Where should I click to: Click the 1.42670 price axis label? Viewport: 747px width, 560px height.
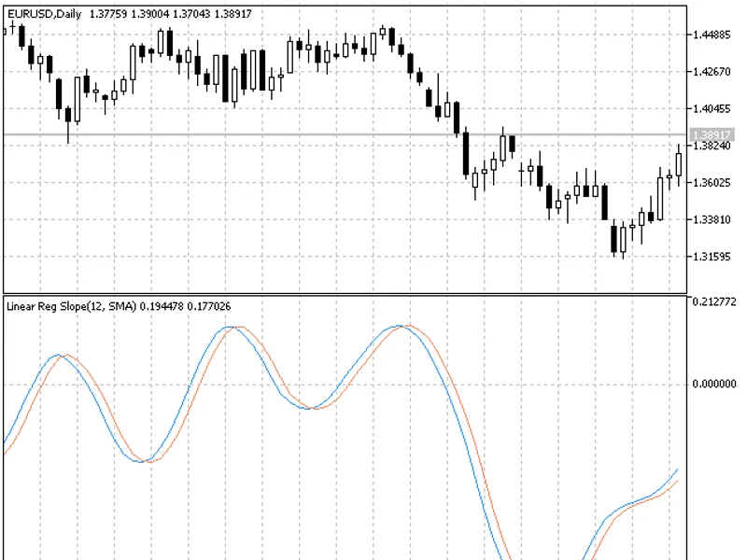click(x=712, y=72)
